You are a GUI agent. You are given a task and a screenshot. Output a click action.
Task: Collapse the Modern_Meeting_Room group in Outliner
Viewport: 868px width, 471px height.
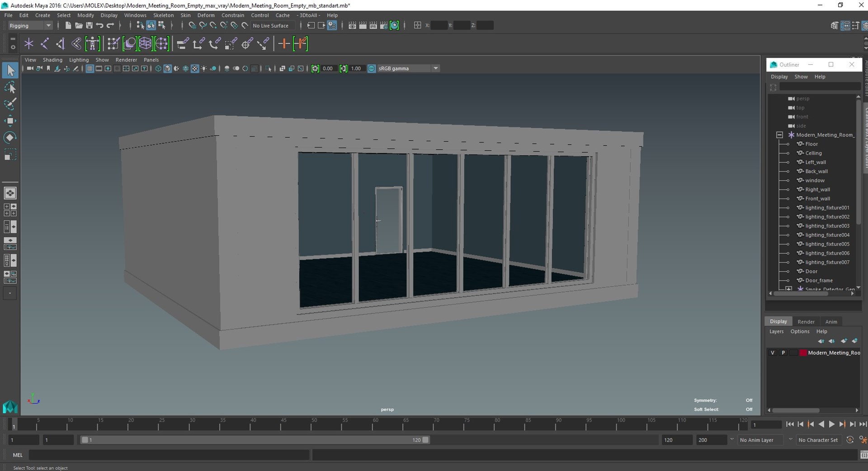[x=779, y=135]
